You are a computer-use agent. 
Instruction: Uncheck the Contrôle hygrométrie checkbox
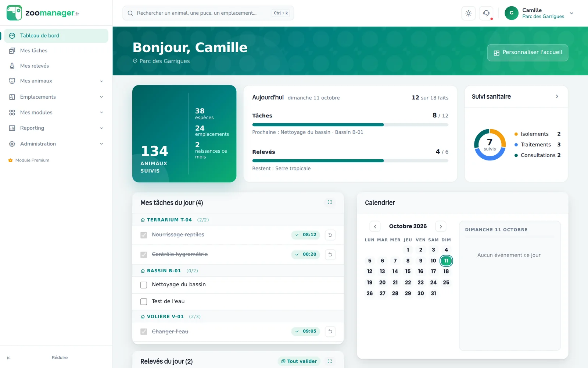tap(144, 255)
